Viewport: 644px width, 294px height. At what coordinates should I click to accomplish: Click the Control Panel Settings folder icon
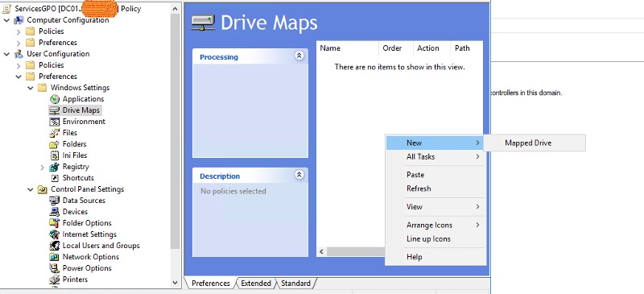point(43,189)
